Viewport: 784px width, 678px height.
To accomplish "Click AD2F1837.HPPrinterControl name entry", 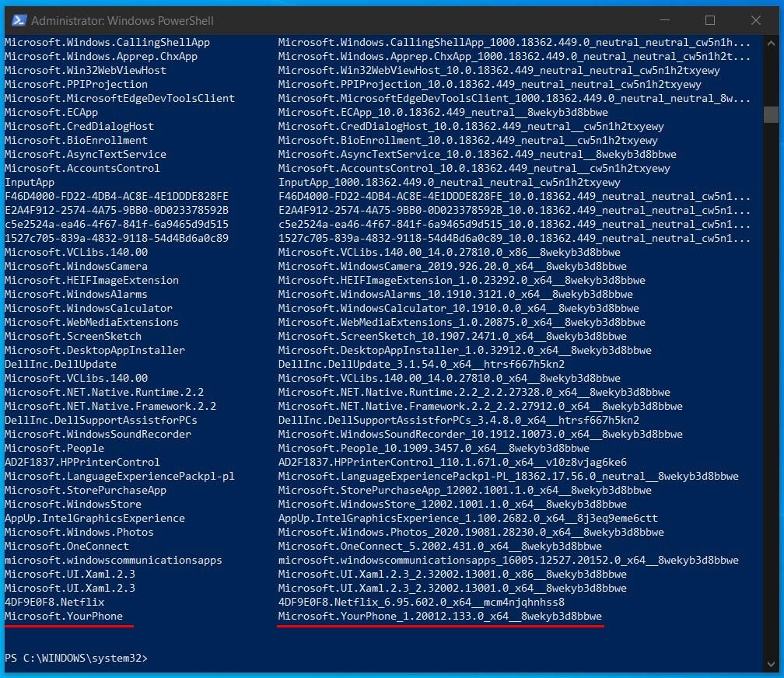I will [82, 462].
